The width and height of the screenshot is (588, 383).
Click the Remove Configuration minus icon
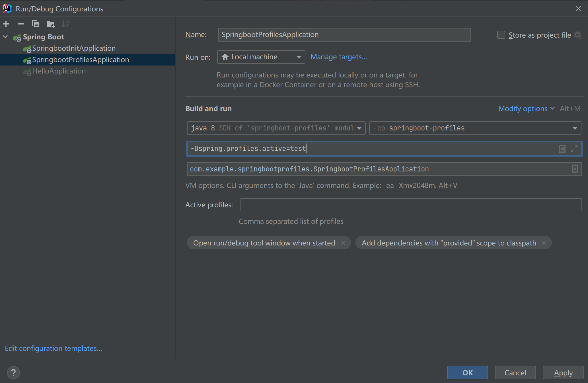pos(20,24)
